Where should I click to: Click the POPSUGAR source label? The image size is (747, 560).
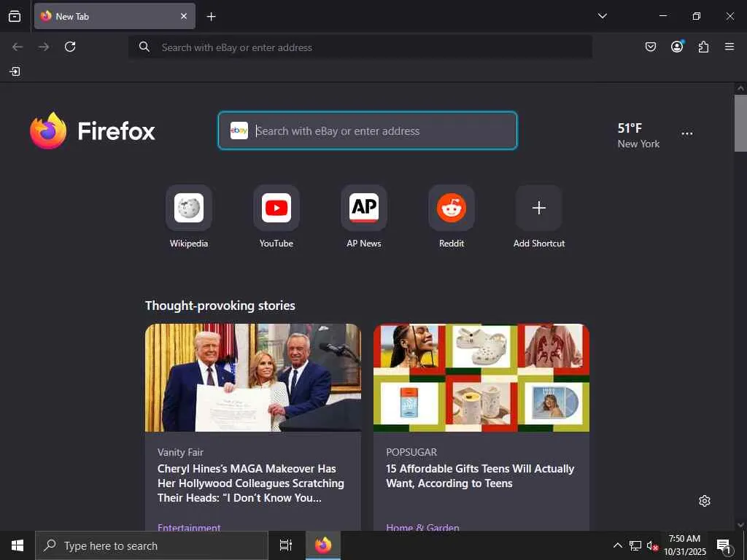click(411, 452)
